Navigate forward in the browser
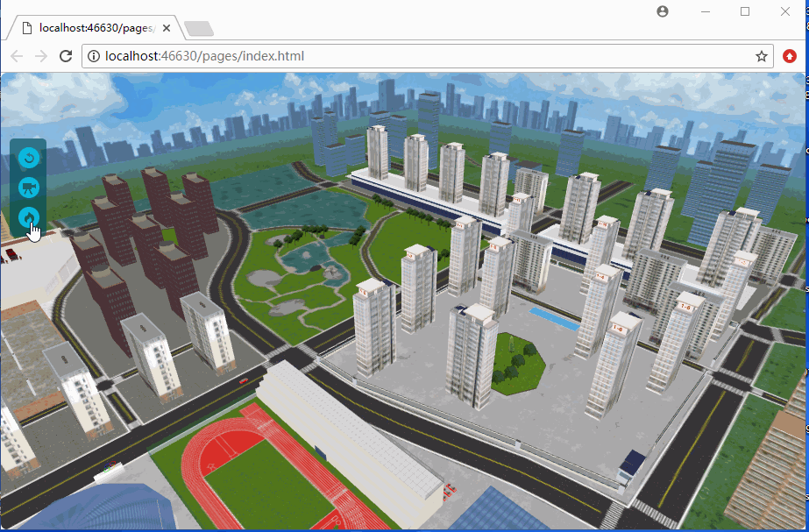 coord(40,56)
